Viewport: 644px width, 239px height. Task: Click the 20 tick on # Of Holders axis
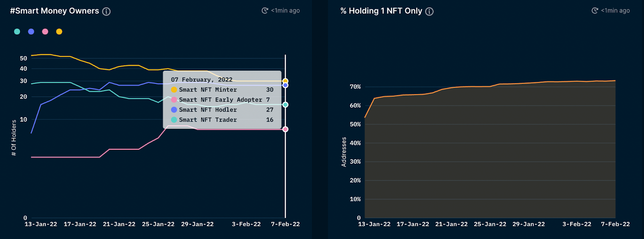click(23, 96)
